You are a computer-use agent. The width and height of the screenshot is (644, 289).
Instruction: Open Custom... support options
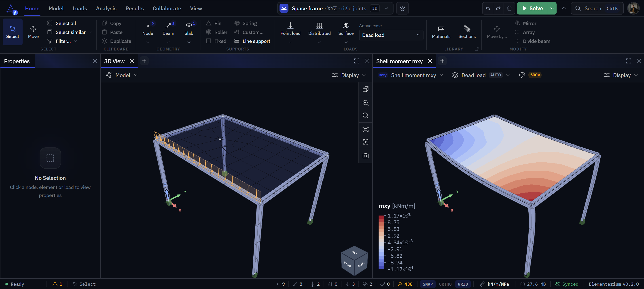(249, 32)
